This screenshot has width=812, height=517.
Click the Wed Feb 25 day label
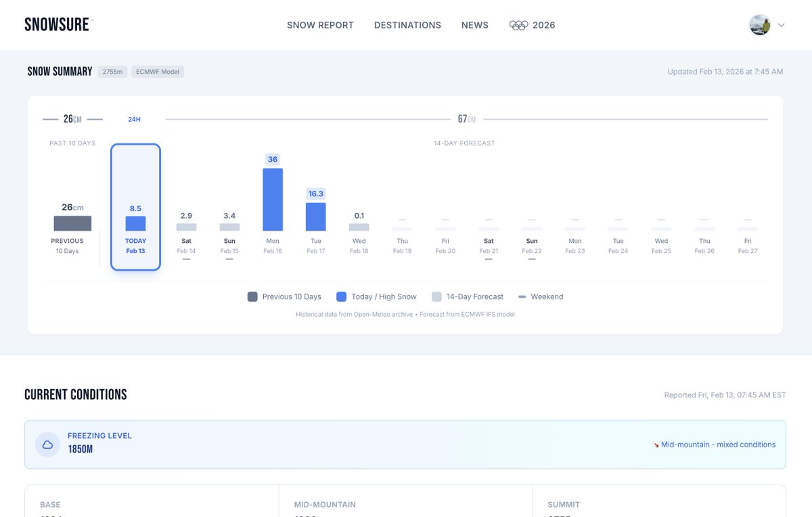[662, 246]
